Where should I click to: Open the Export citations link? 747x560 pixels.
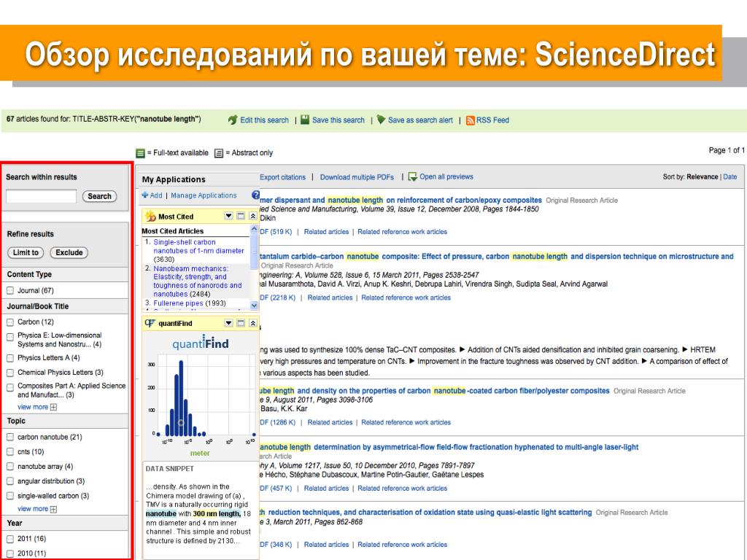coord(282,177)
